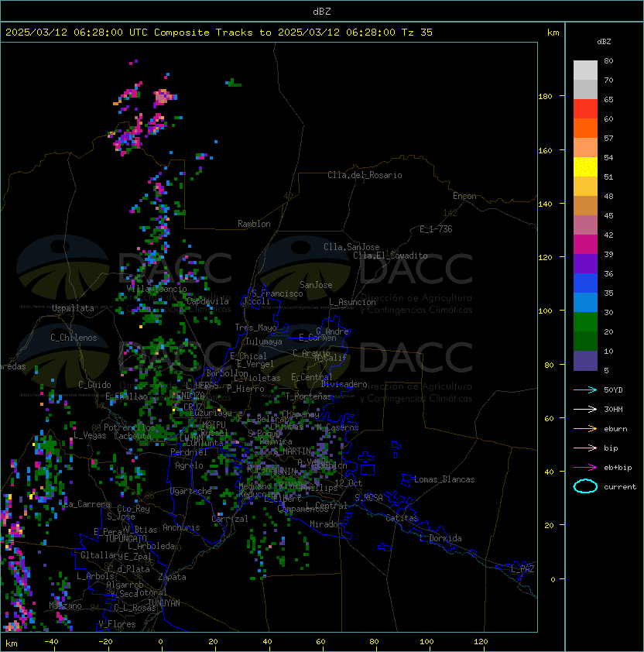Click the 'Divisadero' map label
644x652 pixels.
point(344,384)
